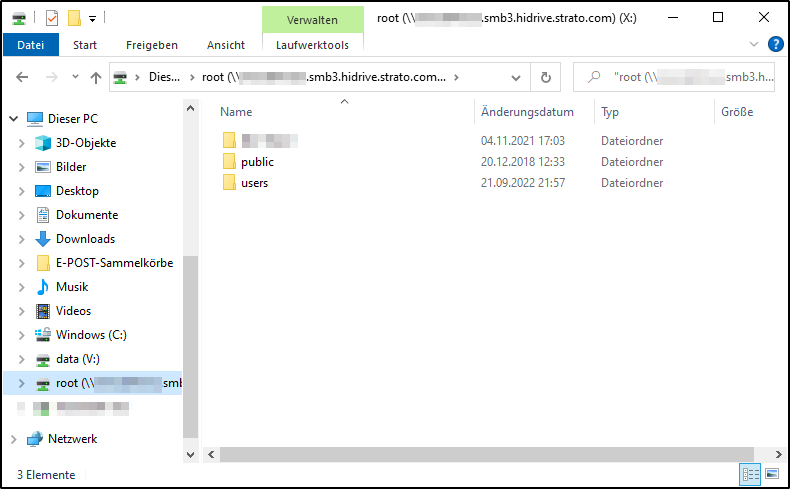Viewport: 790px width, 489px height.
Task: Expand the 3D-Objekte node
Action: coord(21,143)
